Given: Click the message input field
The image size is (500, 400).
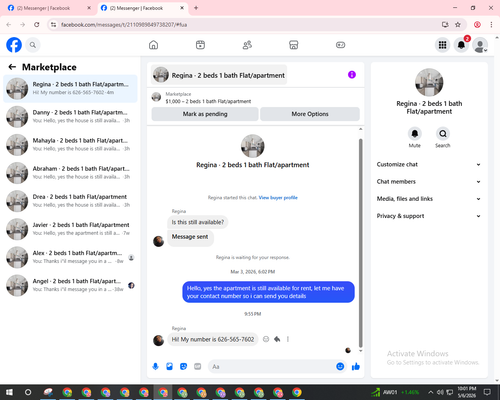Looking at the screenshot, I should point(272,367).
